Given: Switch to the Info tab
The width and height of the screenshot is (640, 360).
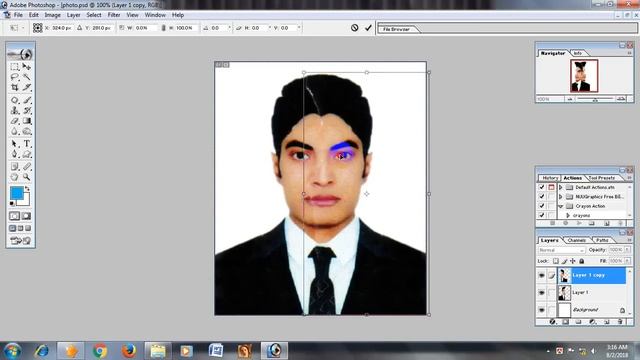Looking at the screenshot, I should pyautogui.click(x=578, y=53).
